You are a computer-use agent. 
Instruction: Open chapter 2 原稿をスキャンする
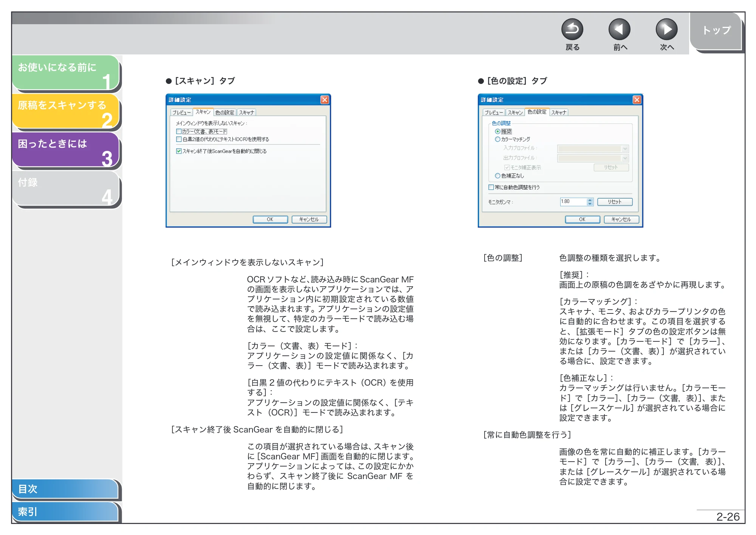pyautogui.click(x=66, y=112)
